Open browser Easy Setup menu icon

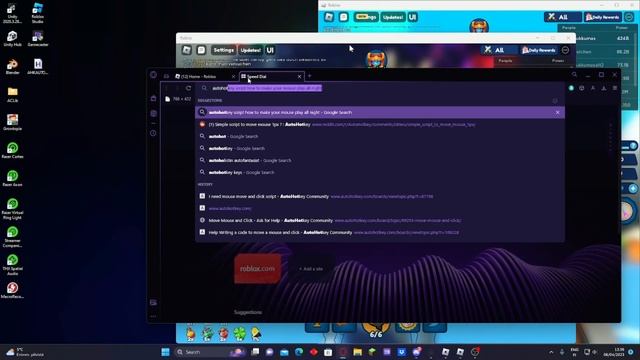pyautogui.click(x=615, y=88)
